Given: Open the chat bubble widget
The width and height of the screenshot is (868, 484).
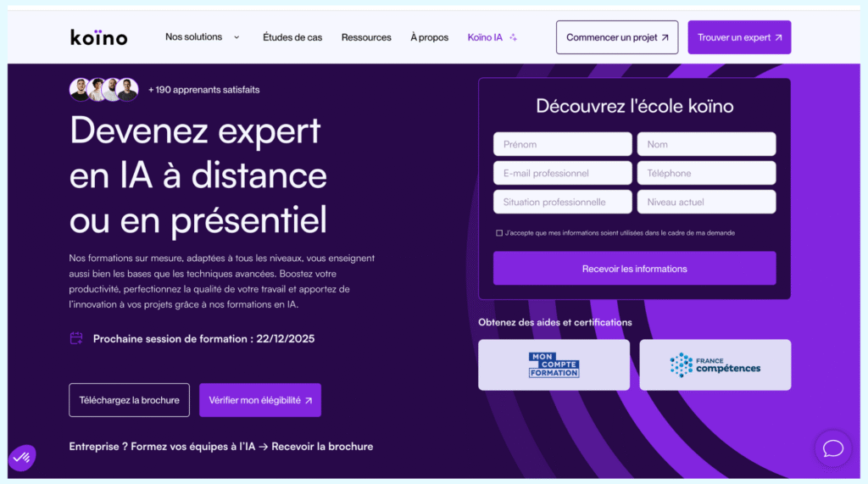Looking at the screenshot, I should tap(832, 448).
